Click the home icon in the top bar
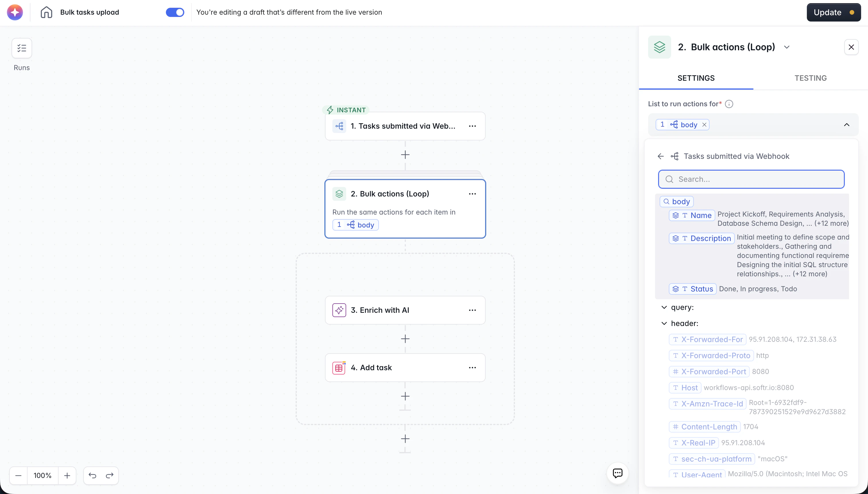Screen dimensions: 868x494 [x=46, y=12]
